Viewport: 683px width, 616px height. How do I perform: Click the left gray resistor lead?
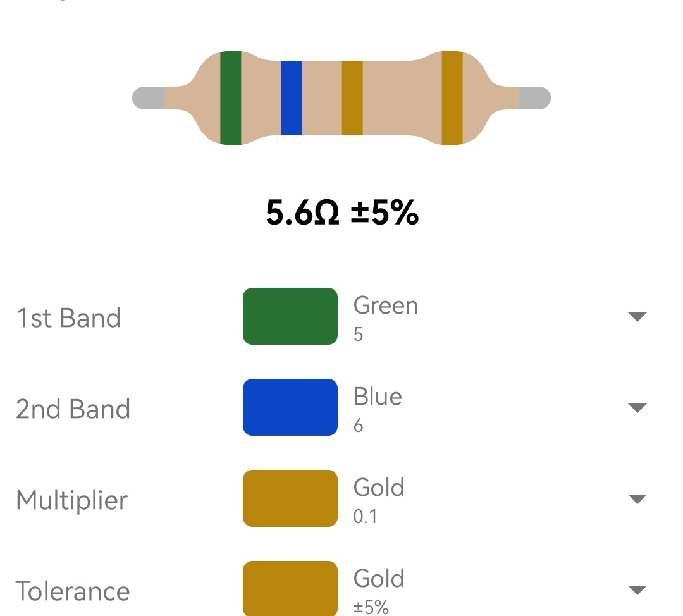[x=149, y=98]
